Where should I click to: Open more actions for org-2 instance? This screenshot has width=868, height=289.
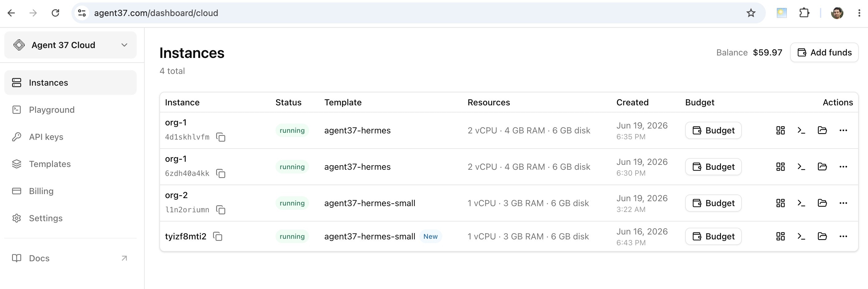click(843, 203)
